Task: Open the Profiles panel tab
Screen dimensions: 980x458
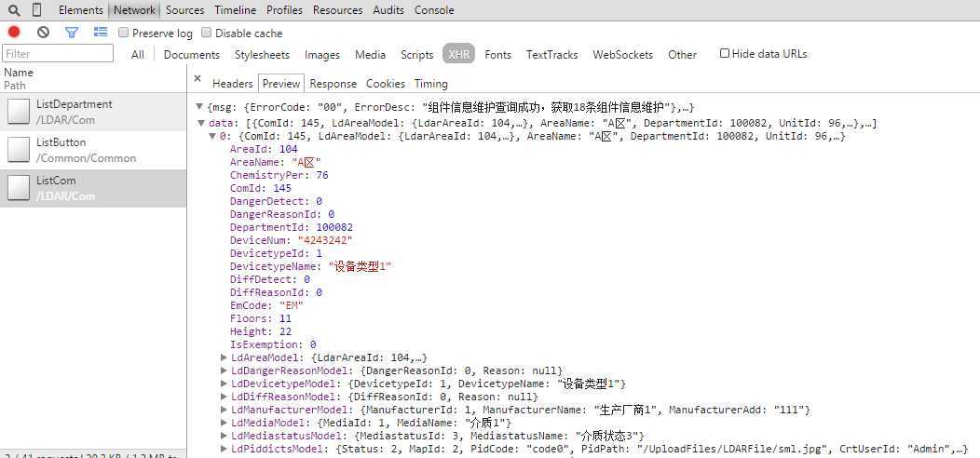Action: tap(284, 10)
